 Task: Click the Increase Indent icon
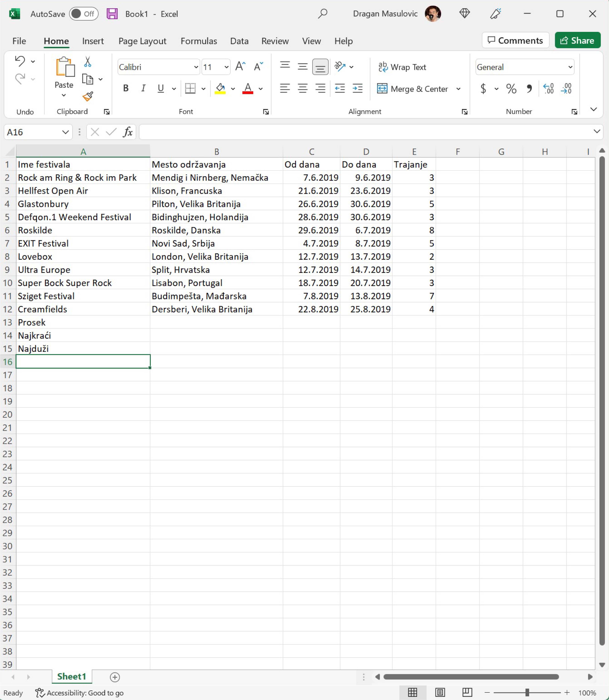pos(358,89)
